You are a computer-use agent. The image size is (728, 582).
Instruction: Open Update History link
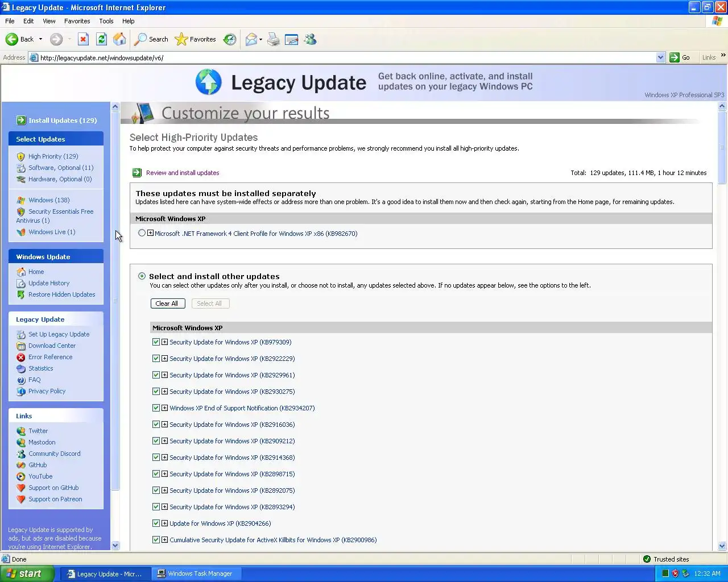(x=49, y=283)
